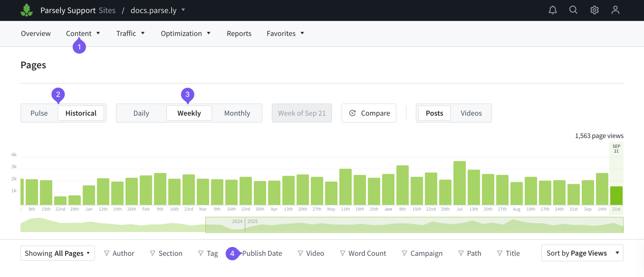Select the Monthly granularity
644x277 pixels.
pyautogui.click(x=237, y=113)
